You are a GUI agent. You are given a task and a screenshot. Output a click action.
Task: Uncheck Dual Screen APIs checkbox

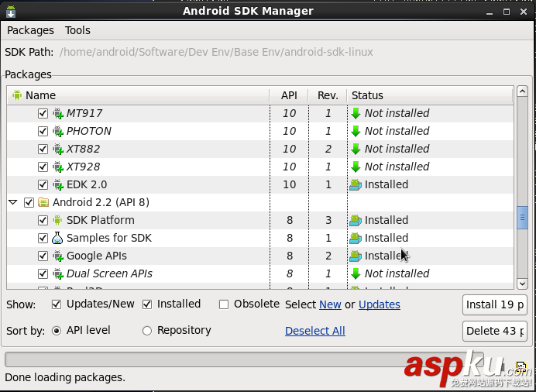point(43,273)
